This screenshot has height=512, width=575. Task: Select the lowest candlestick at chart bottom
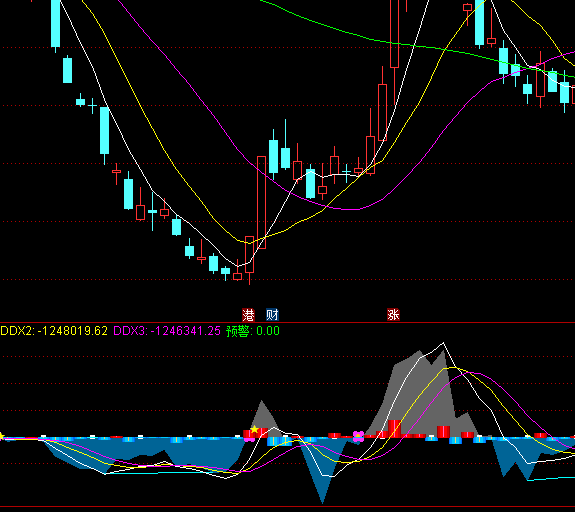click(x=237, y=275)
